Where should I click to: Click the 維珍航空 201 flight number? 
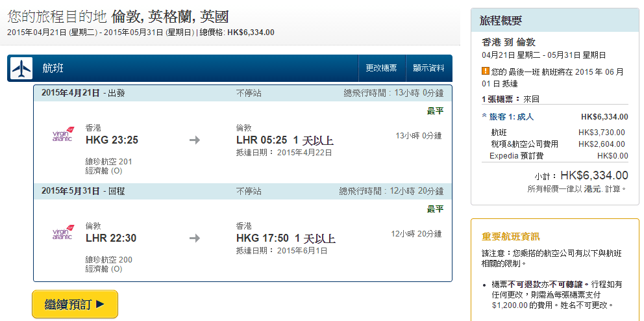[108, 161]
